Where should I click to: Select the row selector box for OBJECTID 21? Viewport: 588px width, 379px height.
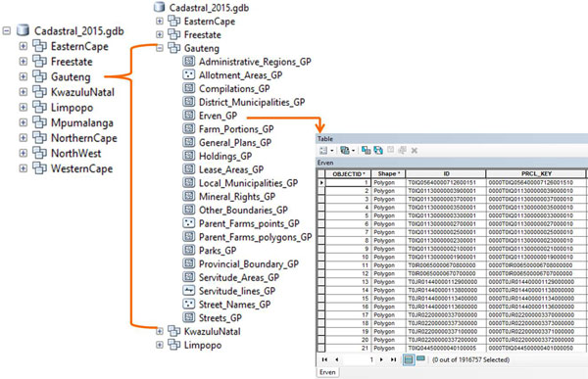(321, 348)
